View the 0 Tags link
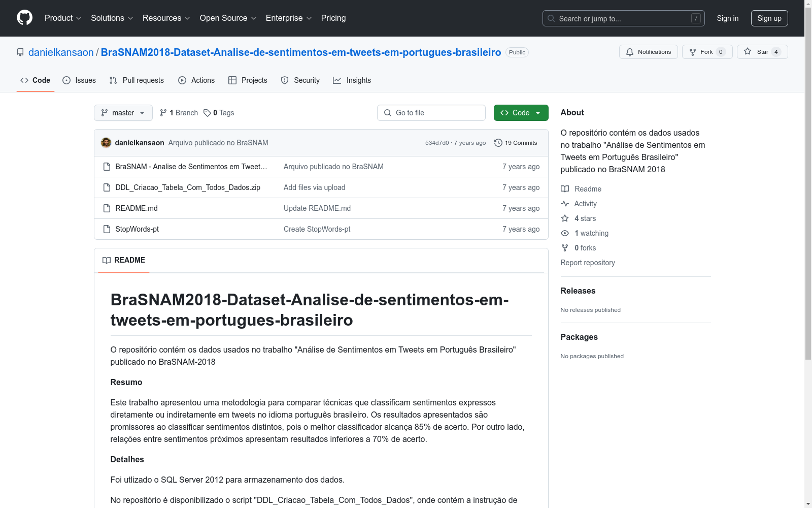The image size is (812, 508). tap(219, 113)
